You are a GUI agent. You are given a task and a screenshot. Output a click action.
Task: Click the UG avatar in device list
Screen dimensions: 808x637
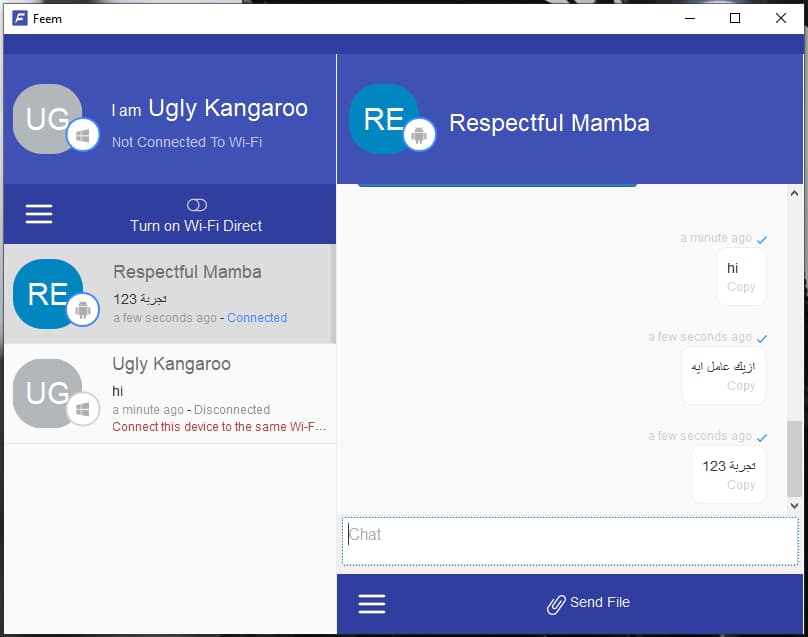(47, 393)
